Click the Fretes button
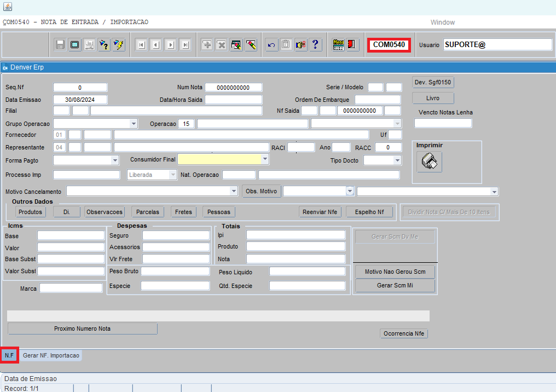Screen dimensions: 556x392 coord(183,212)
